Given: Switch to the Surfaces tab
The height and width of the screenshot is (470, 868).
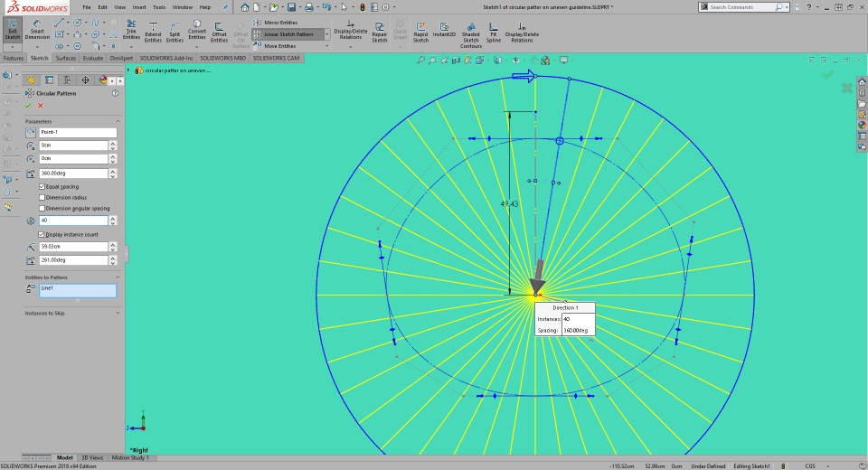Looking at the screenshot, I should (66, 58).
